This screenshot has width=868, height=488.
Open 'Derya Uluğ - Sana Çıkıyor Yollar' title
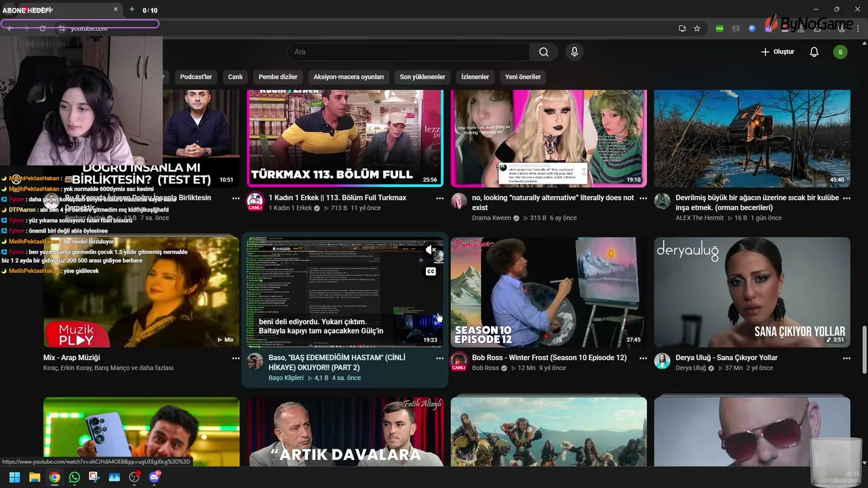[x=726, y=358]
